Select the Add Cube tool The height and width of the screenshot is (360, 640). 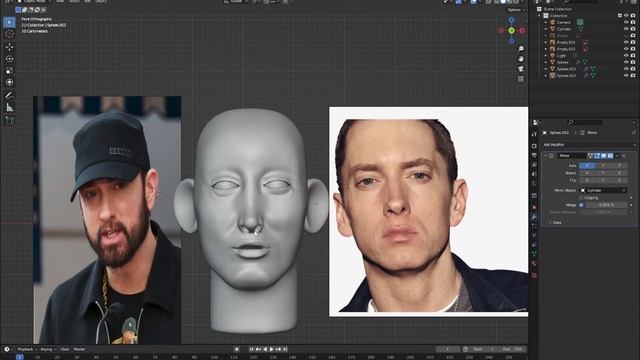click(x=9, y=120)
